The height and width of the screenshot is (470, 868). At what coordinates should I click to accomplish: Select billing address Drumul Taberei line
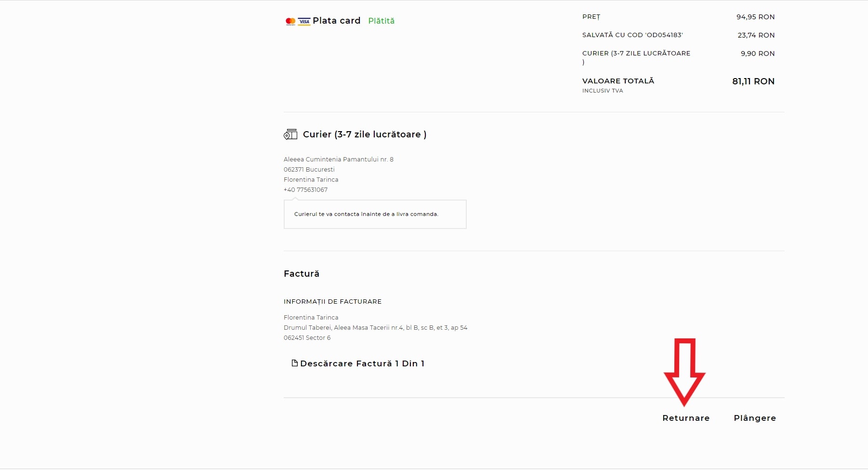click(x=375, y=328)
